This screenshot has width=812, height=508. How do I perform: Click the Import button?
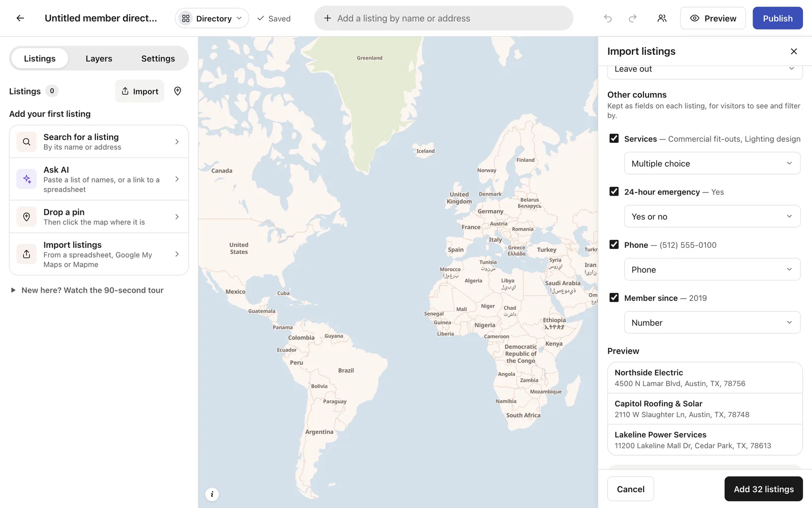click(x=140, y=91)
